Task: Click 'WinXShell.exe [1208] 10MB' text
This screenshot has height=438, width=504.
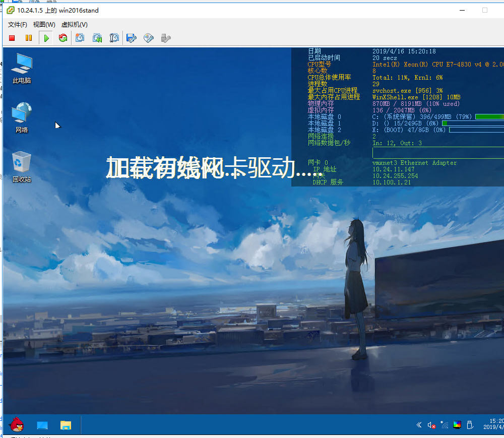Action: [416, 97]
